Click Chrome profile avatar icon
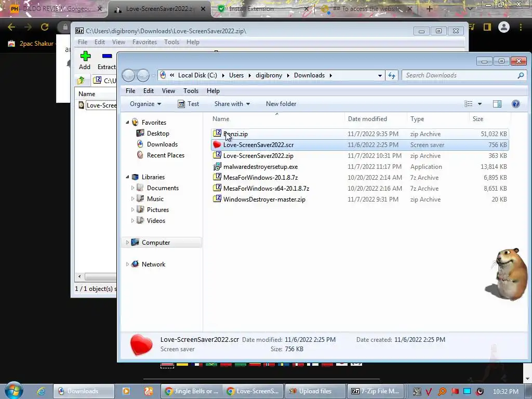This screenshot has height=399, width=532. (504, 27)
